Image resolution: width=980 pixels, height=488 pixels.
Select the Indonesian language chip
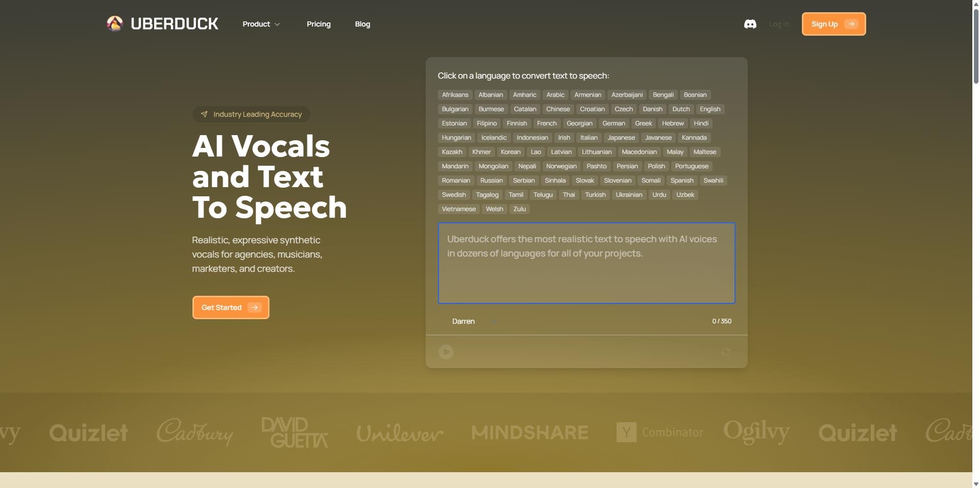[532, 138]
